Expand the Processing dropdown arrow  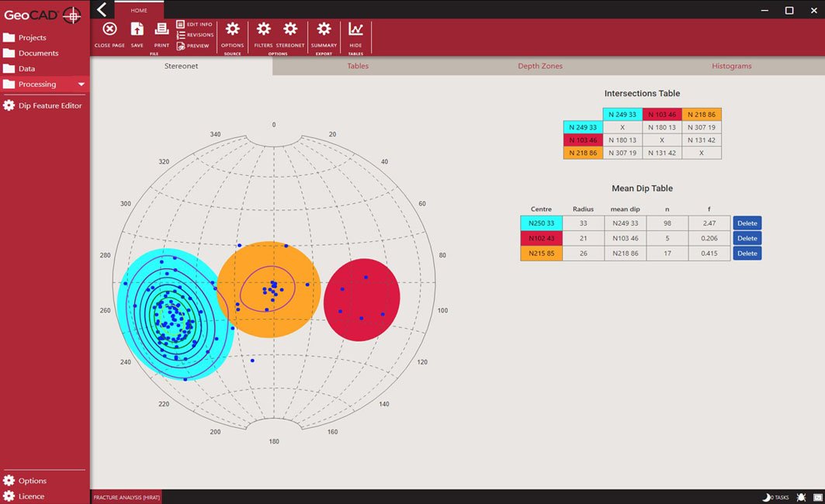click(x=81, y=84)
